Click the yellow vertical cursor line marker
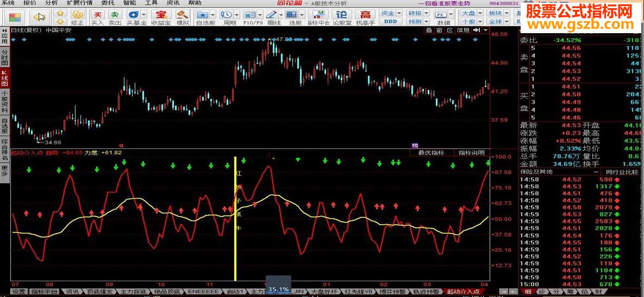 coord(235,219)
